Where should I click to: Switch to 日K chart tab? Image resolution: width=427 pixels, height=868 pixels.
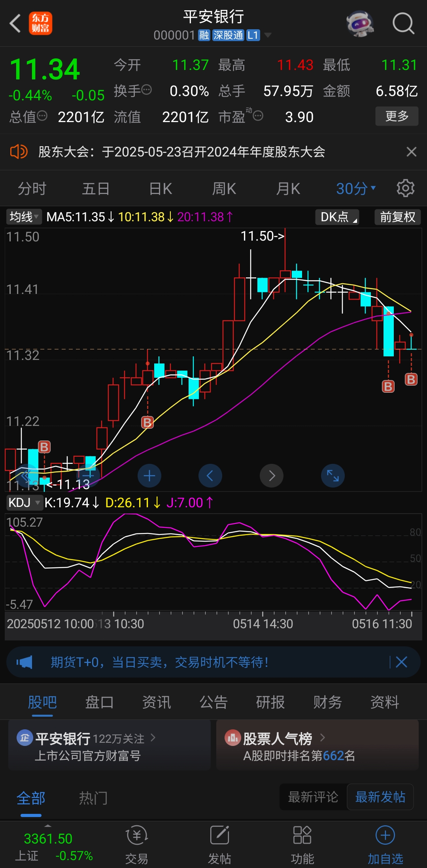click(160, 189)
